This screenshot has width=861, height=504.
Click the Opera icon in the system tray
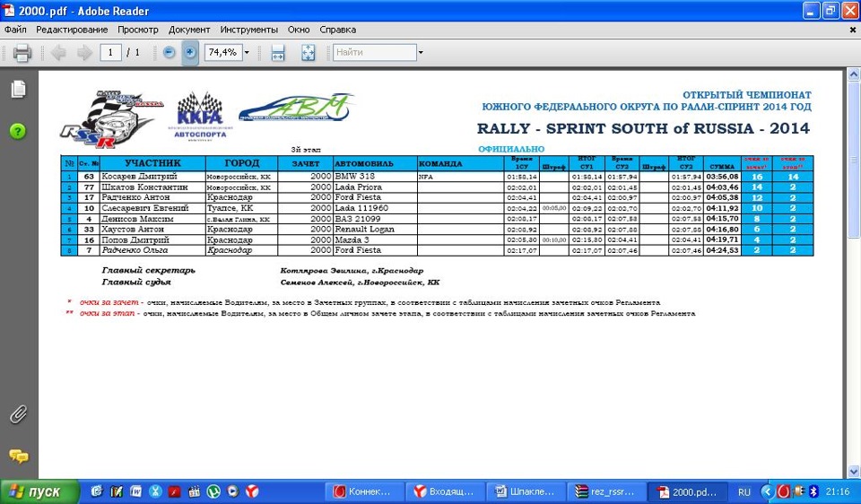(x=784, y=491)
